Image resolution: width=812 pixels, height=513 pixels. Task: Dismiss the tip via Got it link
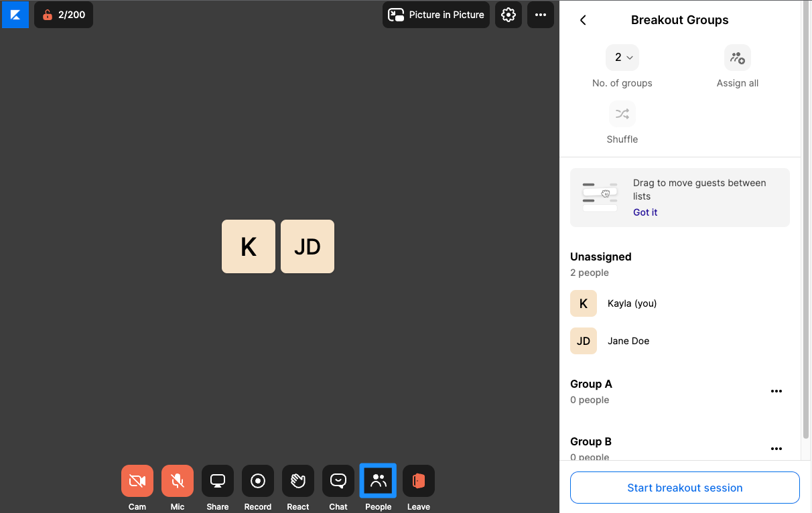pos(645,212)
